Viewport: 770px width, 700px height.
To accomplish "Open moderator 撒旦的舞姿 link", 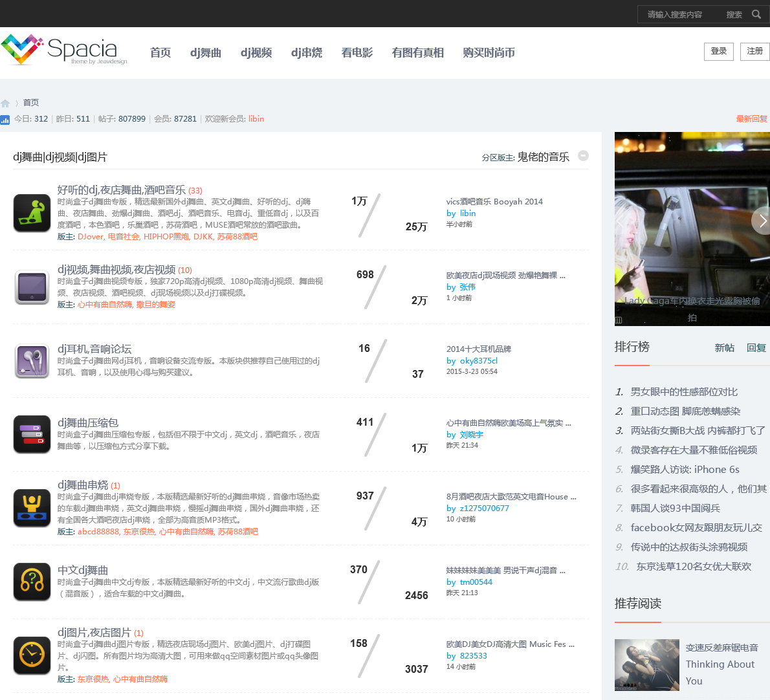I will click(x=156, y=305).
